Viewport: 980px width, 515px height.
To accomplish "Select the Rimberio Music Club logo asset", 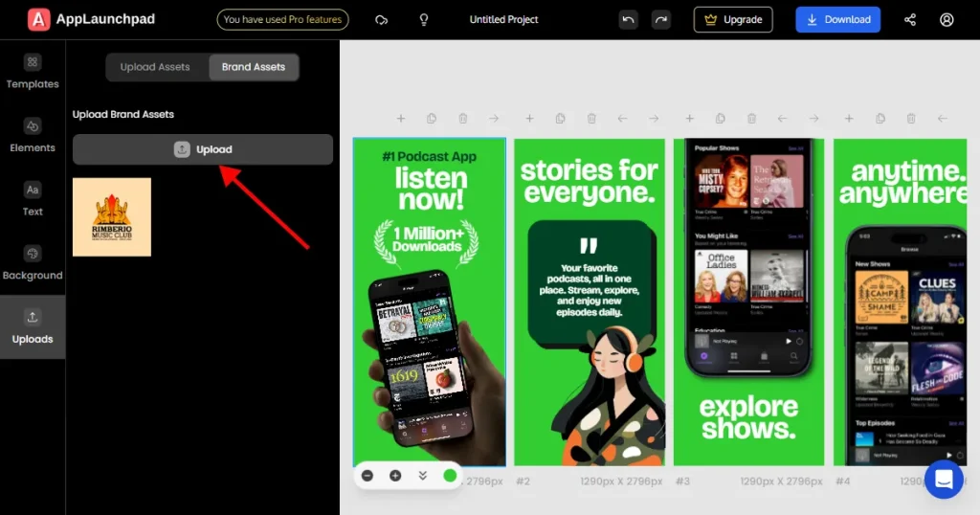I will point(112,217).
